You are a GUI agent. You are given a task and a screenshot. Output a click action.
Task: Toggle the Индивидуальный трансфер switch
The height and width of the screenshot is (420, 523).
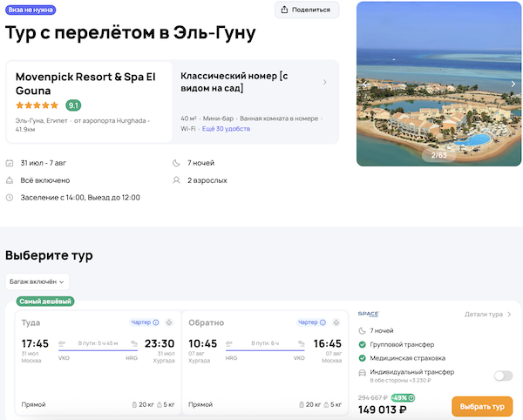point(503,376)
